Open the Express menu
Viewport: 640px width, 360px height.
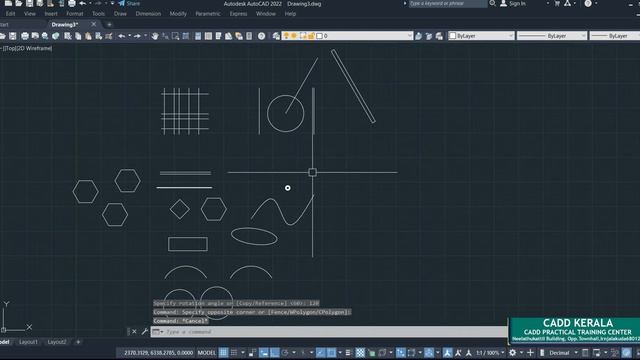[x=238, y=14]
